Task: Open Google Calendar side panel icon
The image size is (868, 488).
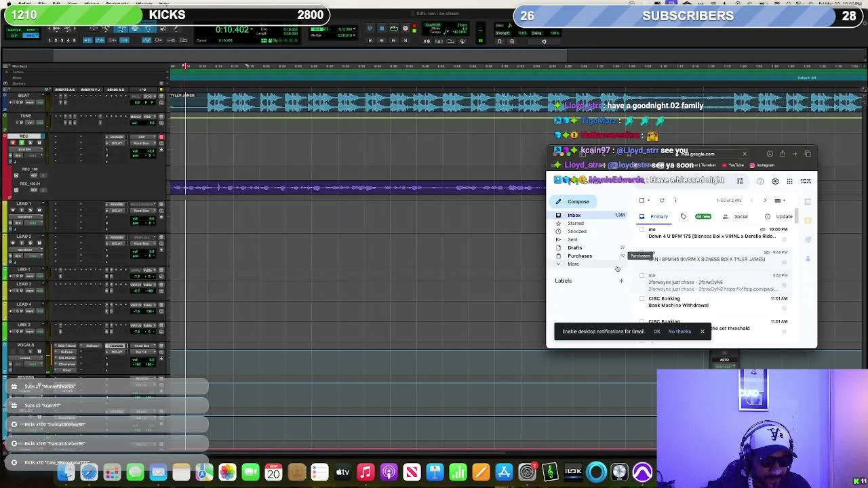Action: tap(808, 201)
